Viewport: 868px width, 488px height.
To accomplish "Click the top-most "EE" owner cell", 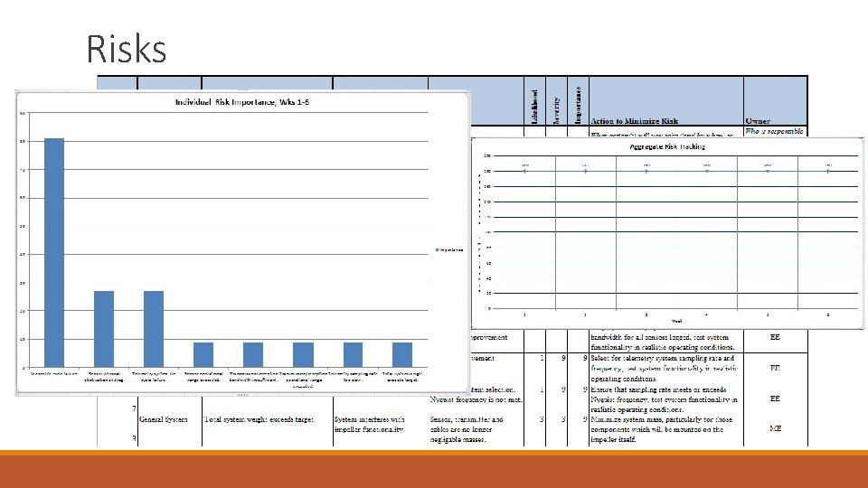I will click(x=775, y=337).
